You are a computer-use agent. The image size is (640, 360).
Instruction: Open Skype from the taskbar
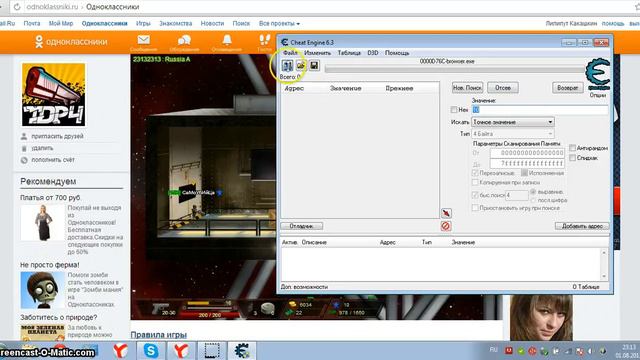coord(151,351)
